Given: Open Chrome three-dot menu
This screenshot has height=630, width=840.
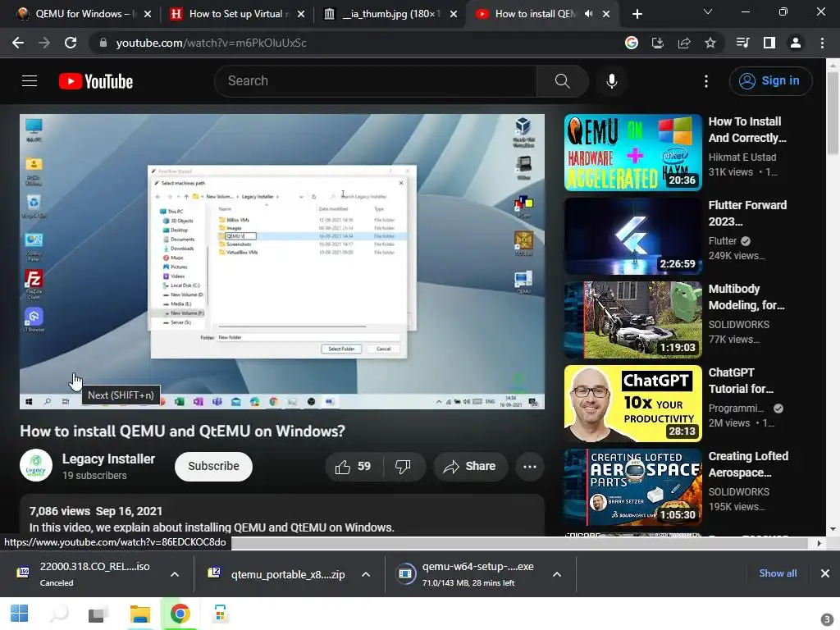Looking at the screenshot, I should 822,43.
